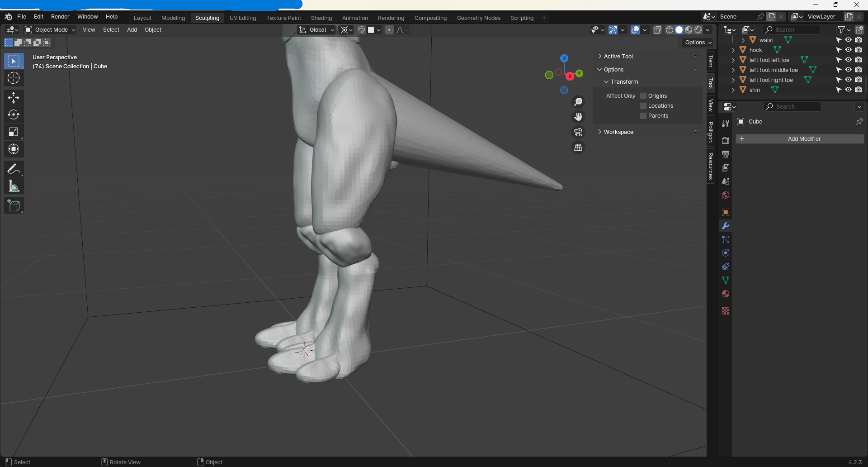Hide the hock object in viewport

tap(849, 50)
